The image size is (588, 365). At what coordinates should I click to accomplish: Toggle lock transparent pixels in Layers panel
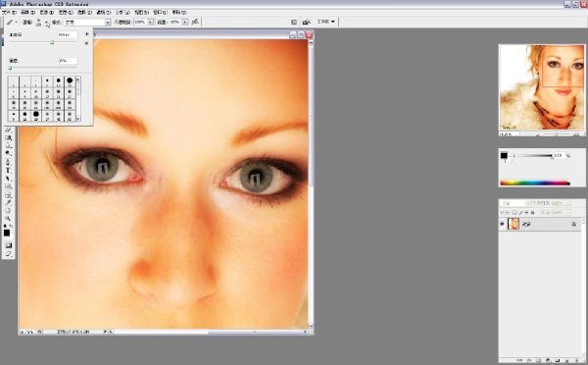point(514,213)
